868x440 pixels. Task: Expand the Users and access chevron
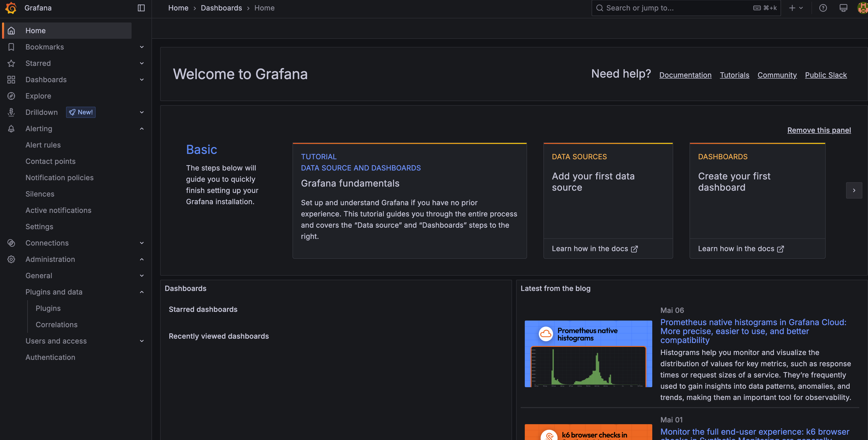pyautogui.click(x=142, y=341)
